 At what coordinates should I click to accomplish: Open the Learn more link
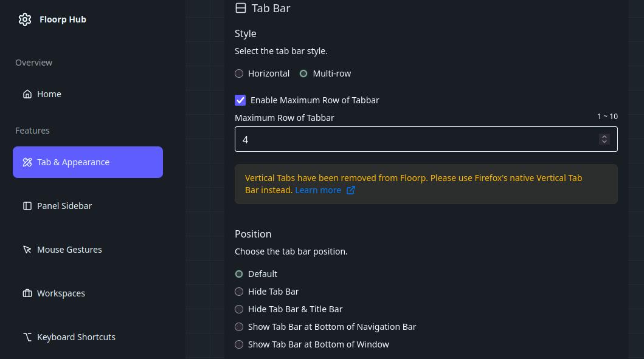318,190
